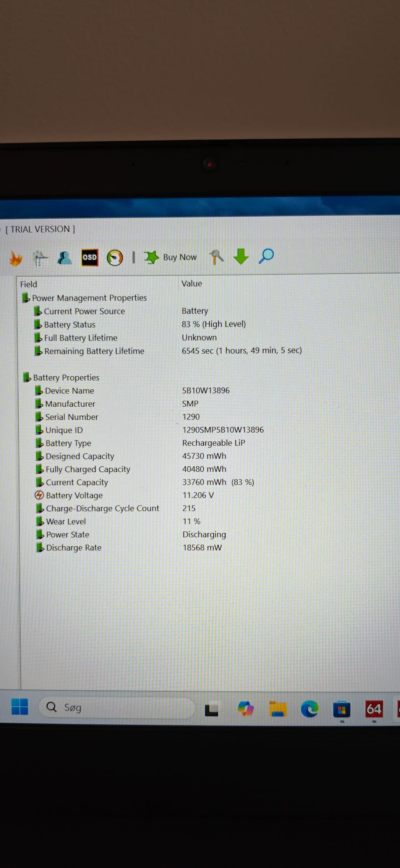Click the round gauge icon in the toolbar
400x868 pixels.
[x=115, y=258]
